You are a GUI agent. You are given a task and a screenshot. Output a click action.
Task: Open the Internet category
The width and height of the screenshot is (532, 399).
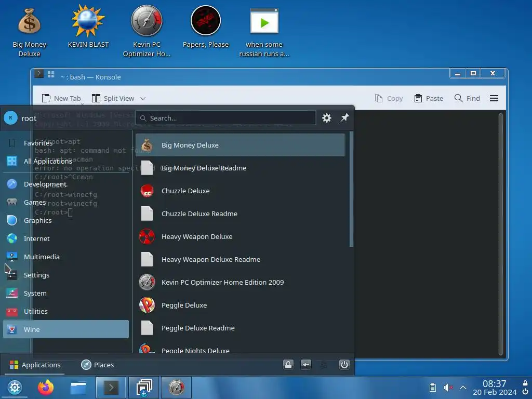[x=66, y=238]
